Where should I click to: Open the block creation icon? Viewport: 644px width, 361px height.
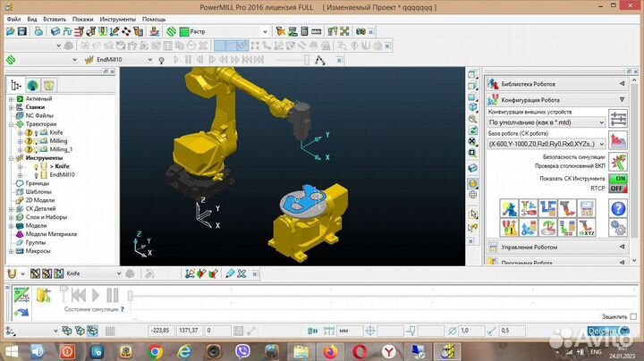(x=55, y=31)
